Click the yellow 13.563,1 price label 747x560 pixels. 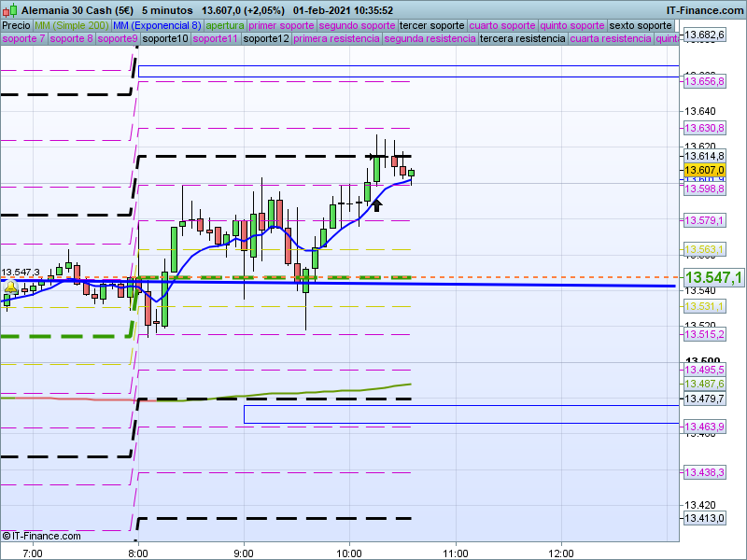click(704, 249)
